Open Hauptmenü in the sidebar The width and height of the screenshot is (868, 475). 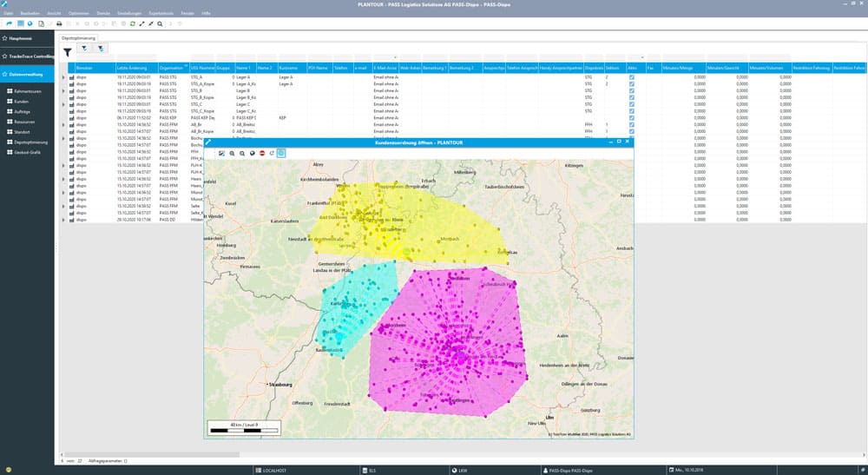pos(27,38)
